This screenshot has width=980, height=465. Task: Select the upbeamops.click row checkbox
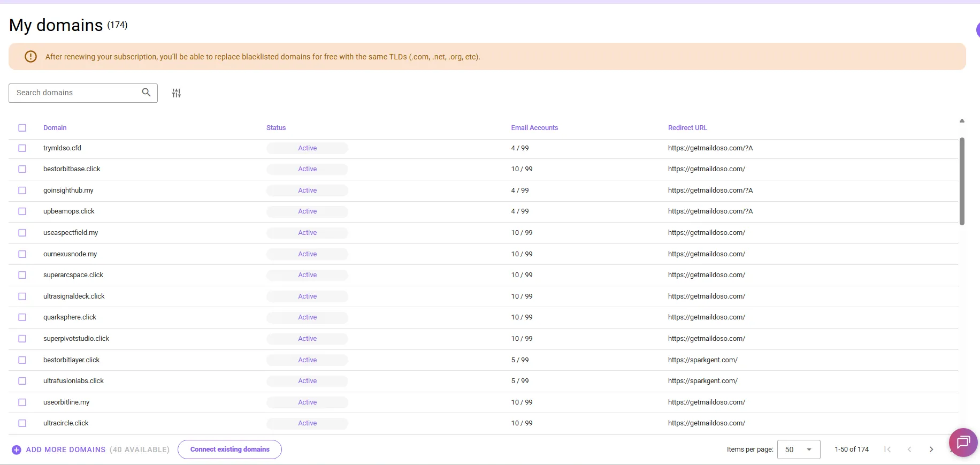point(22,211)
